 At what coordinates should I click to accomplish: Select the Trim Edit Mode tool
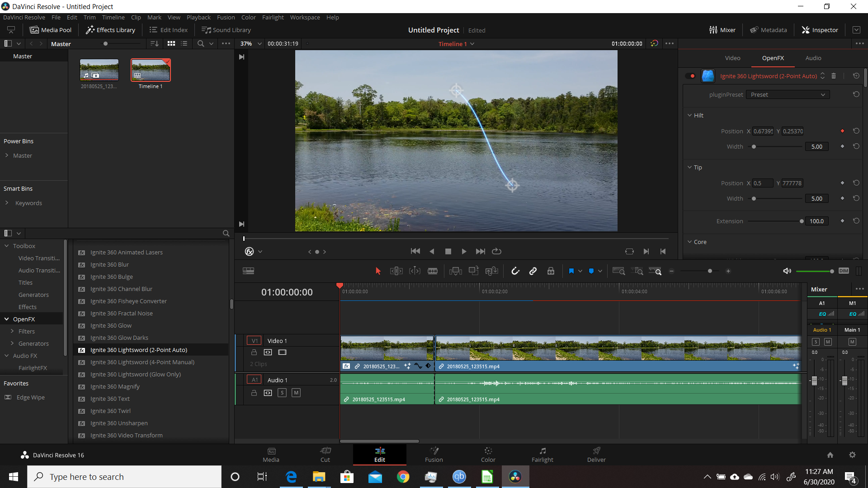[396, 271]
